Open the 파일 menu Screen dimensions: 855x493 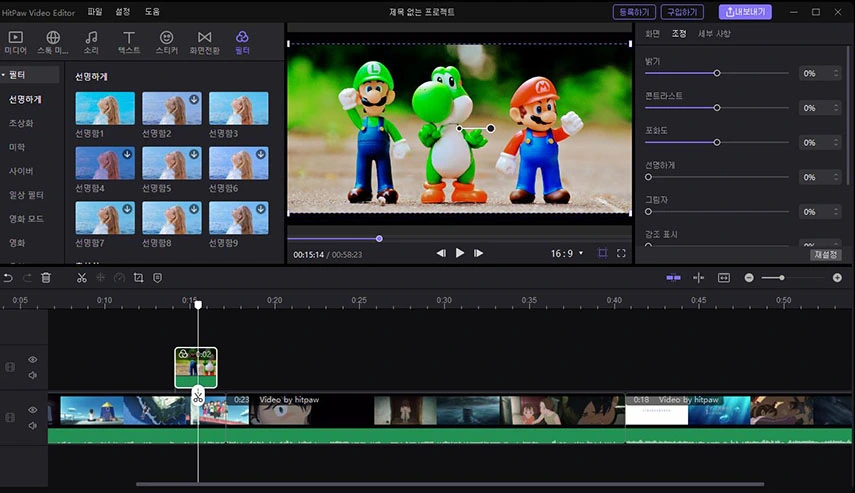95,11
